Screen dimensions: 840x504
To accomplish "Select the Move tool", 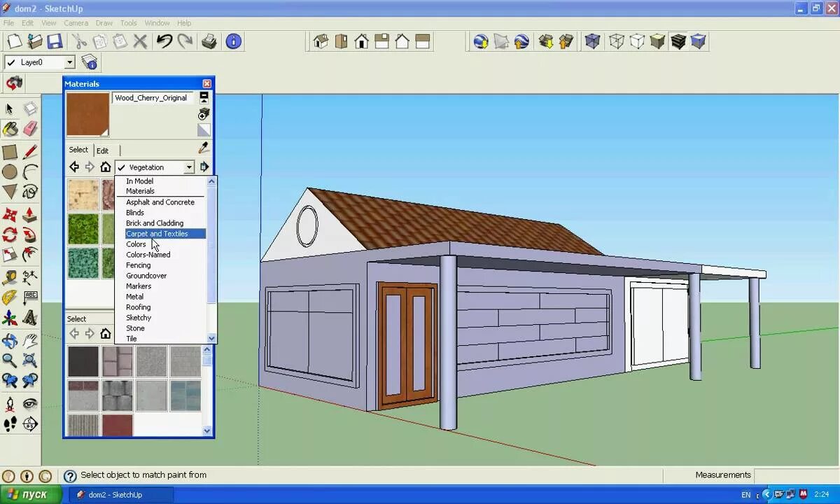I will click(10, 214).
